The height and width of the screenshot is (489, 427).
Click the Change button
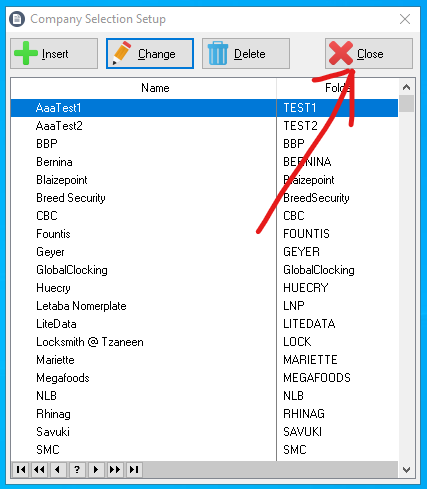click(x=150, y=54)
